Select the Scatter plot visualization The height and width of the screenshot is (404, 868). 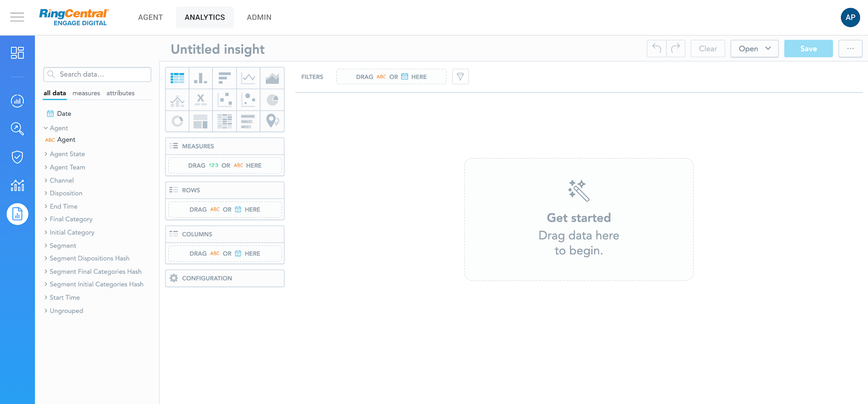click(x=225, y=100)
